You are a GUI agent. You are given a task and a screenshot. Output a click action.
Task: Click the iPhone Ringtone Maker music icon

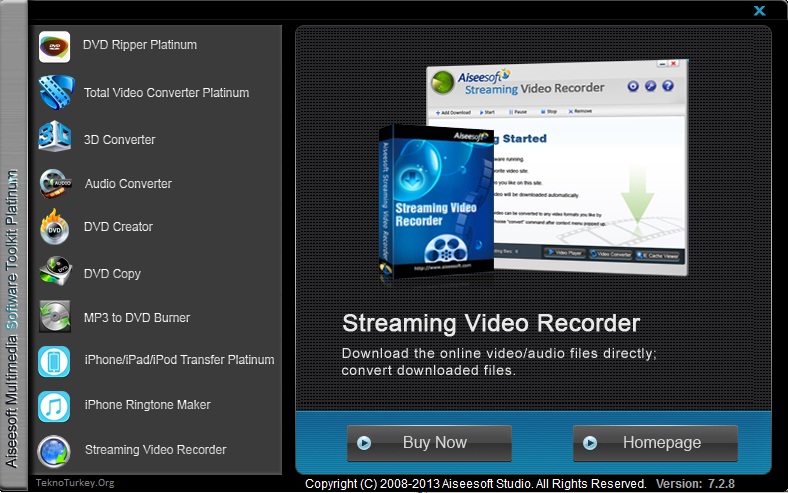click(54, 406)
